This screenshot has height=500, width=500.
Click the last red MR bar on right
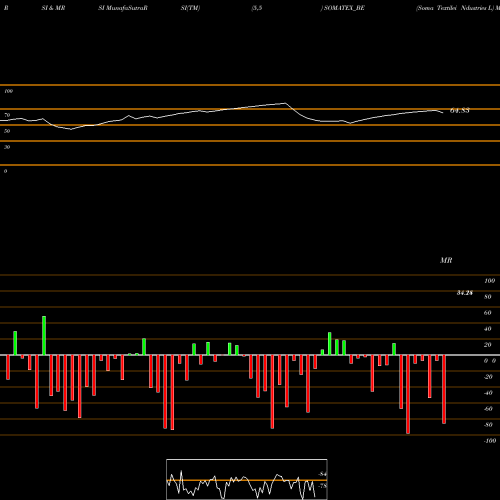pyautogui.click(x=444, y=389)
